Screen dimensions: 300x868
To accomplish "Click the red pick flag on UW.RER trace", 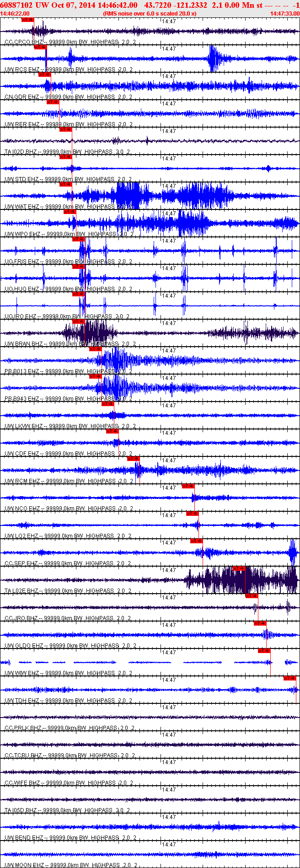I will [53, 102].
